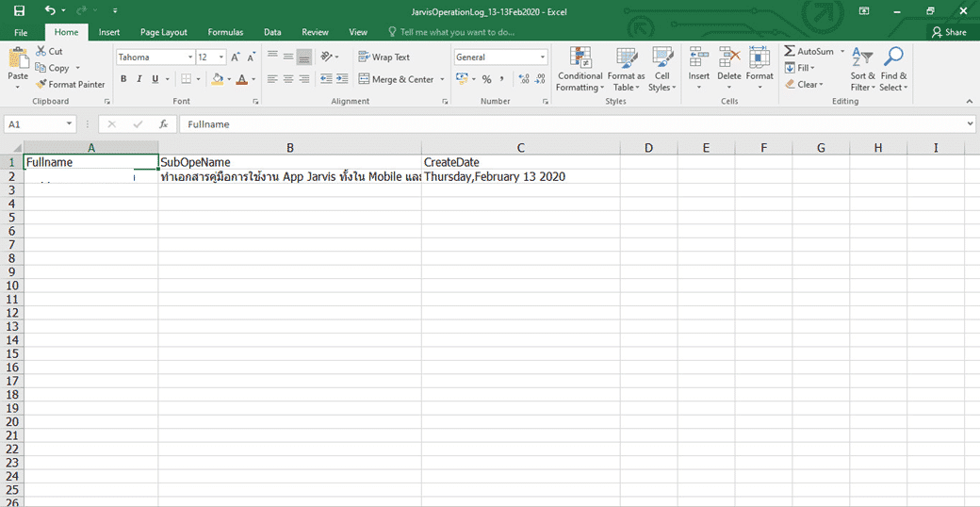Toggle Italic formatting
Screen dimensions: 980x507
[x=139, y=80]
